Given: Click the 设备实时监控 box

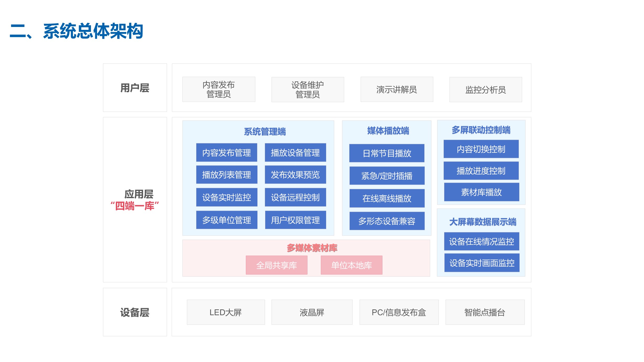Looking at the screenshot, I should (x=226, y=197).
